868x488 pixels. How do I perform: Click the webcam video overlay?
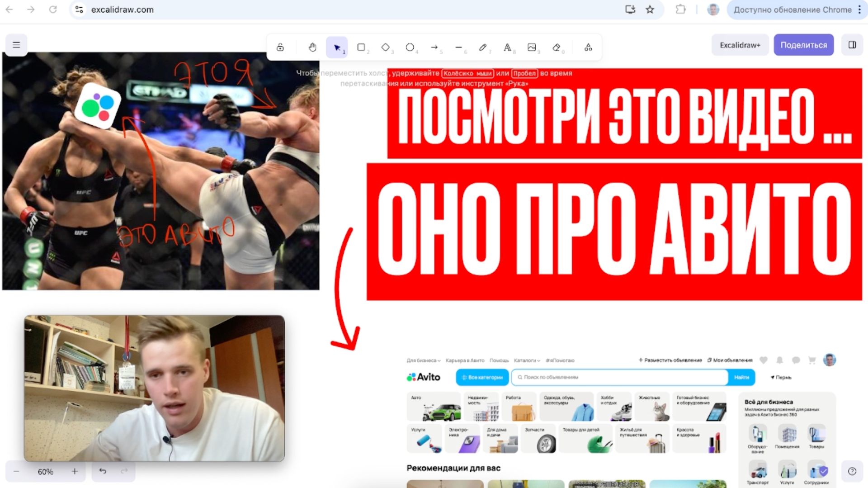point(154,388)
